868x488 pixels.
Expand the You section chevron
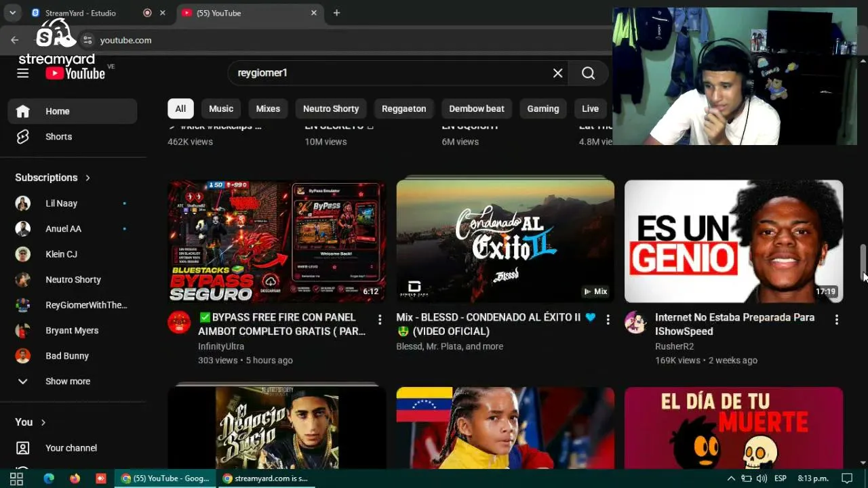click(43, 422)
